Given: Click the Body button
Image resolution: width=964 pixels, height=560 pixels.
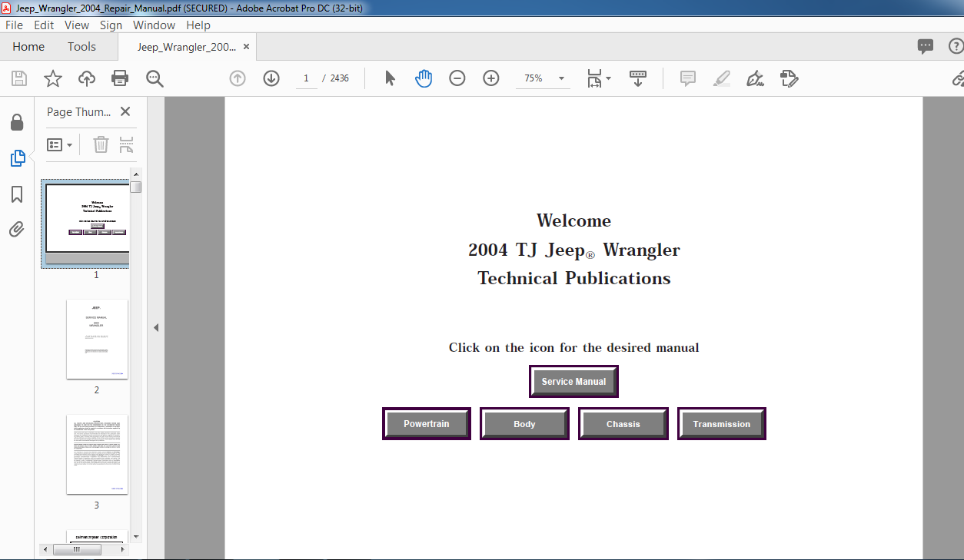Looking at the screenshot, I should 524,423.
